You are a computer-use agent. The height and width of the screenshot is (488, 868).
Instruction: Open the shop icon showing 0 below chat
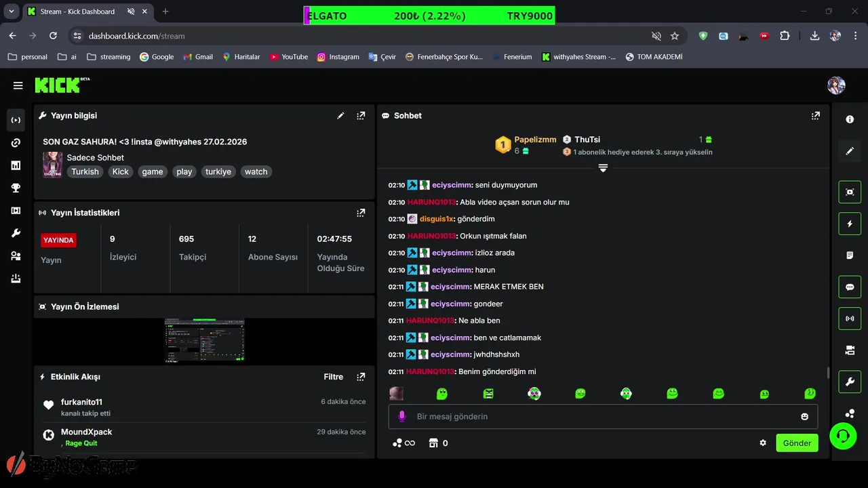(438, 443)
